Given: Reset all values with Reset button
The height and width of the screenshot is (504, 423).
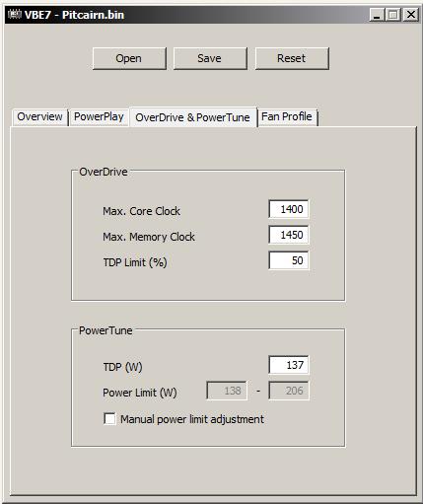Looking at the screenshot, I should 292,58.
